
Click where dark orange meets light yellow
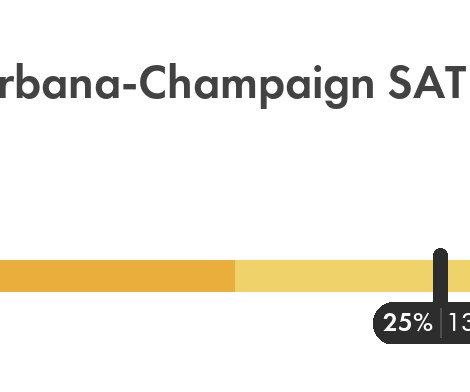pyautogui.click(x=235, y=276)
